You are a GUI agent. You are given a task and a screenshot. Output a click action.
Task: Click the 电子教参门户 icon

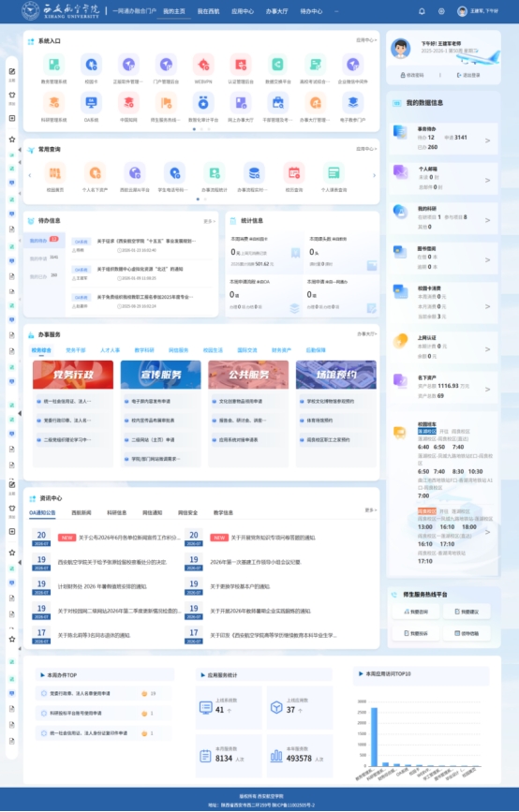pos(353,102)
